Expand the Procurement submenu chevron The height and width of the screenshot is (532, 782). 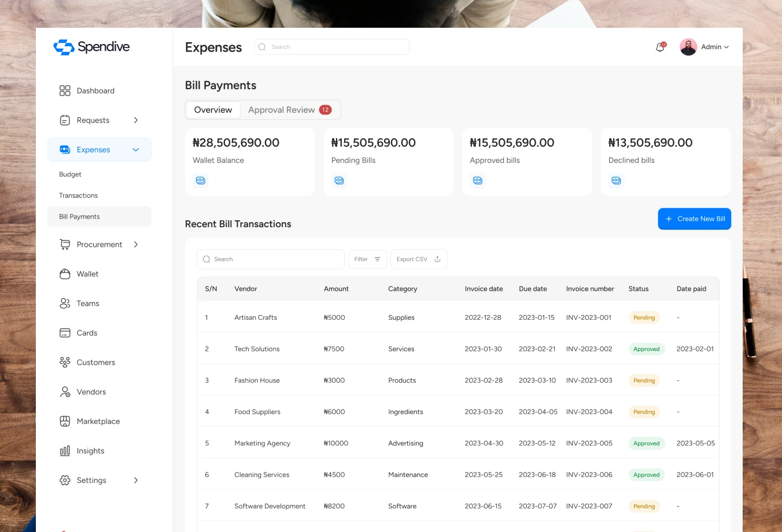coord(136,245)
